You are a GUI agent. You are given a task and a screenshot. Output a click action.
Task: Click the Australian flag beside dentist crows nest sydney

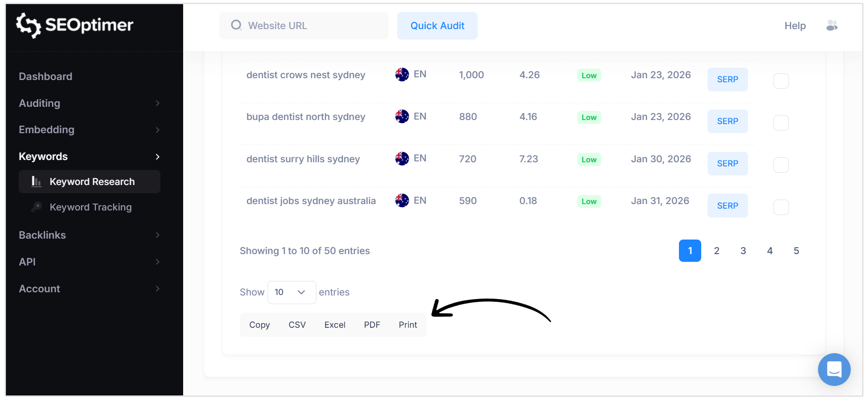[x=402, y=74]
